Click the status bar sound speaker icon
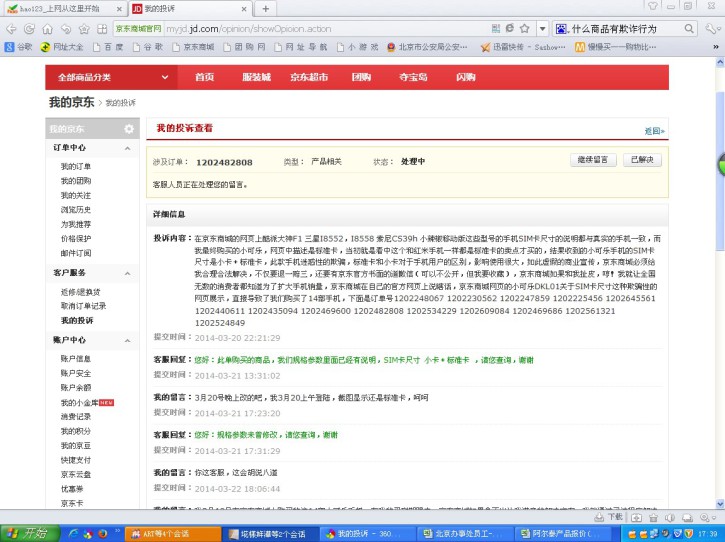 (x=670, y=517)
